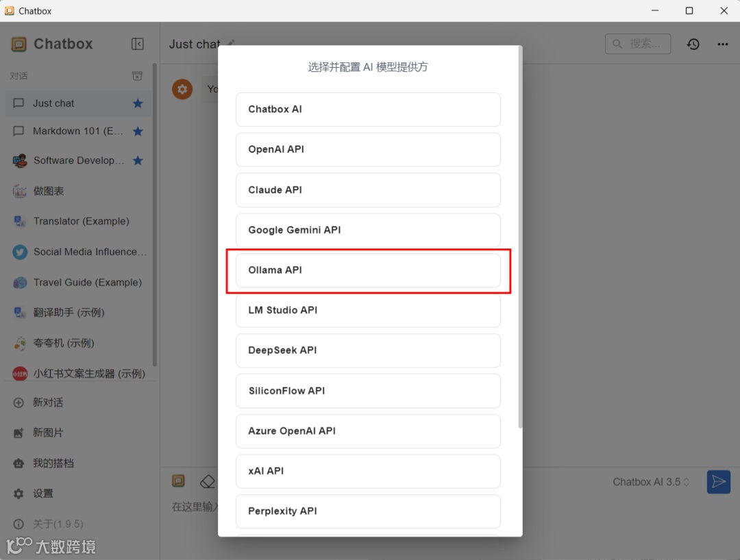The width and height of the screenshot is (740, 560).
Task: Open 翻译助手 (示例) conversation
Action: (78, 313)
